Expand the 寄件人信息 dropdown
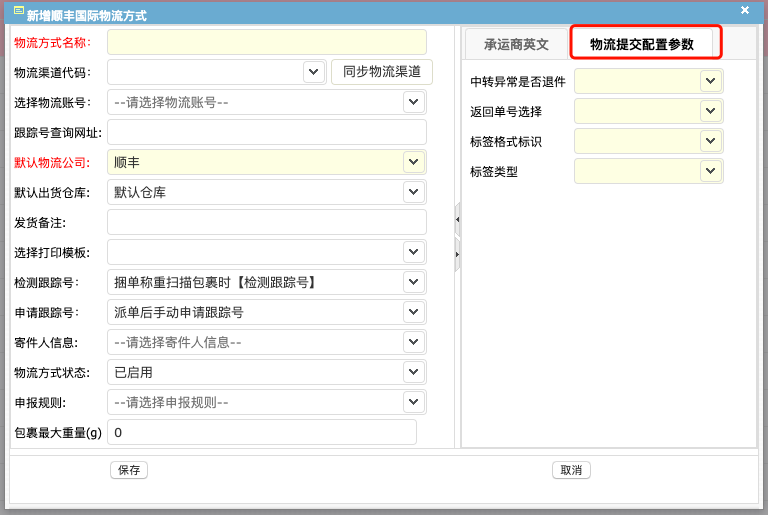 [414, 342]
